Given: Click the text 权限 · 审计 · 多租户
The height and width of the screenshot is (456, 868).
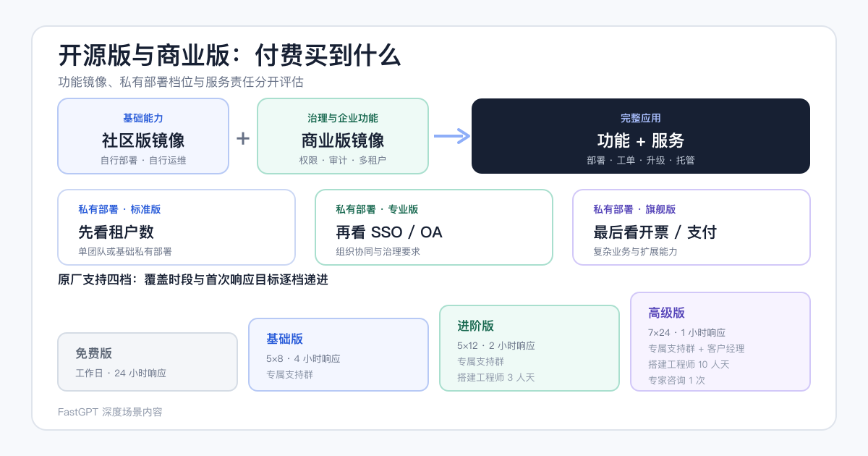Looking at the screenshot, I should (343, 160).
